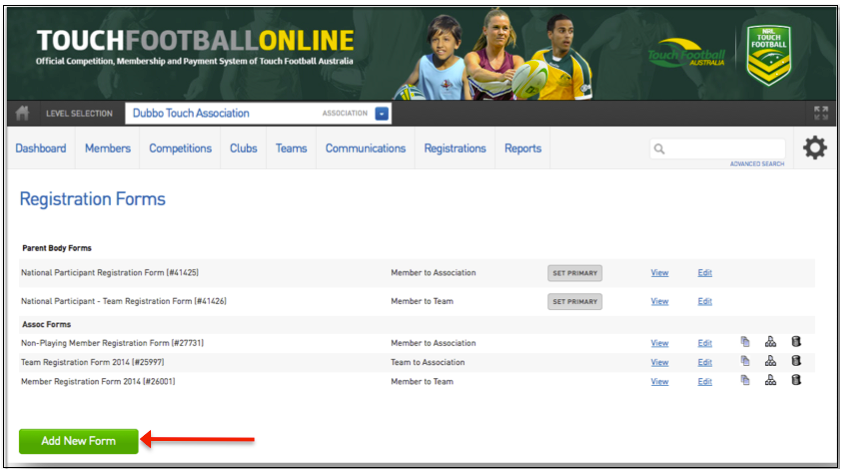The height and width of the screenshot is (473, 844).
Task: Click the Touch Football Australia logo
Action: tap(686, 54)
